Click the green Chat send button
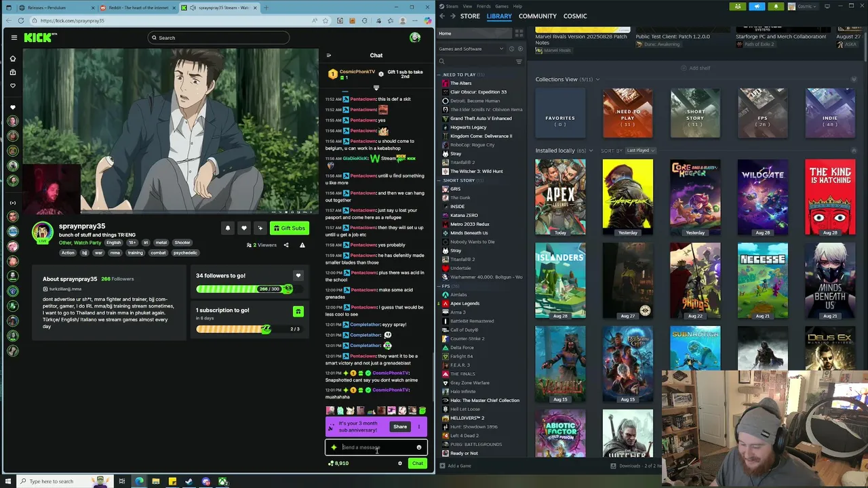The image size is (868, 488). tap(418, 464)
